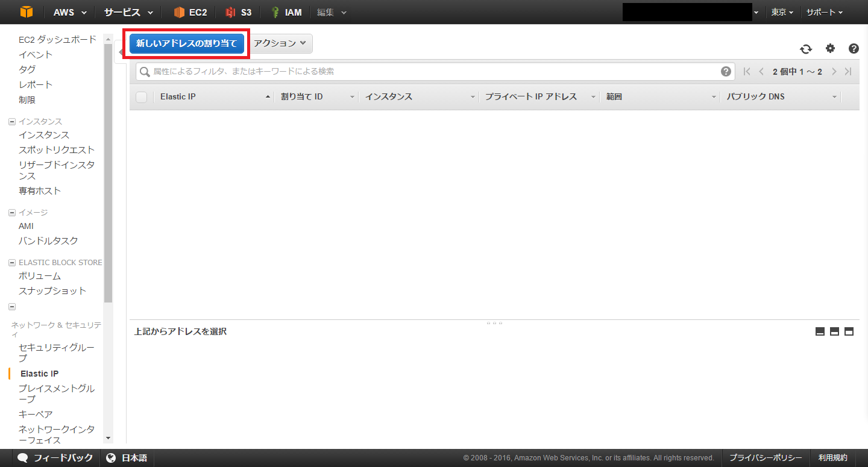
Task: Click 新しいアドレスの割り当て button
Action: point(186,43)
